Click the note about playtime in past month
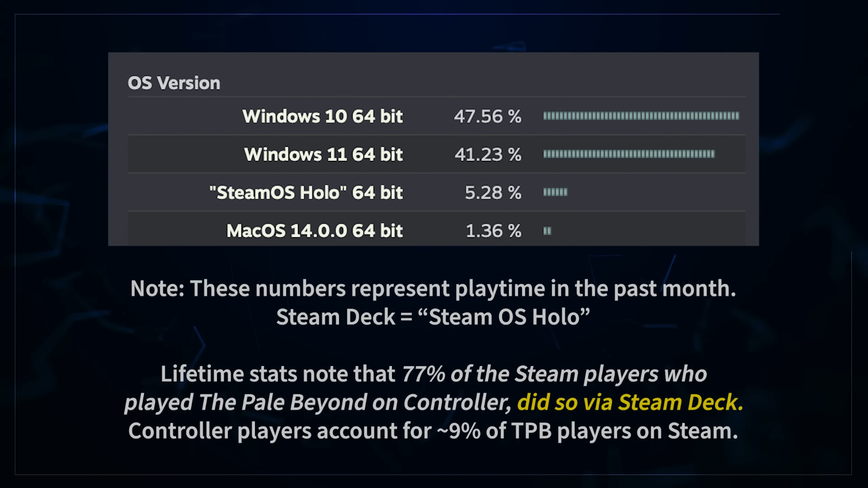This screenshot has height=488, width=868. tap(433, 288)
